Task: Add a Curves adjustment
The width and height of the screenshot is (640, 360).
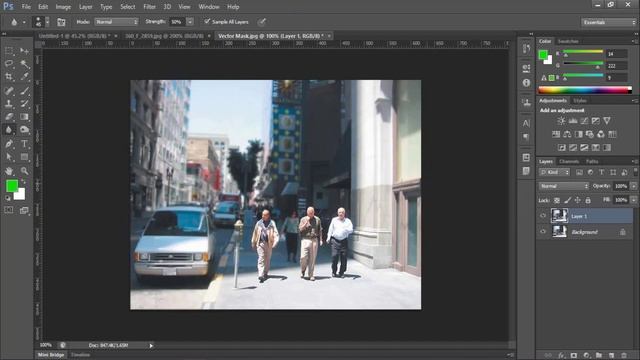Action: tap(584, 121)
